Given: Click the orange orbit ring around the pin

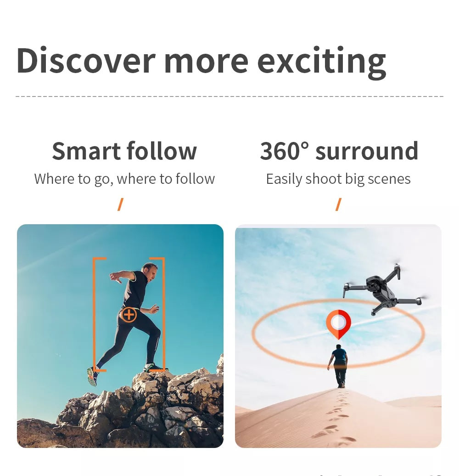Looking at the screenshot, I should pos(338,333).
